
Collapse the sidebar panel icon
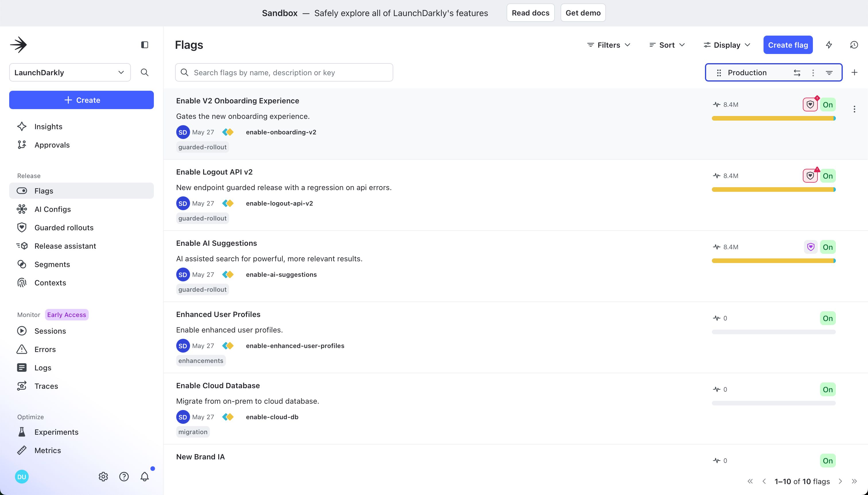pos(144,45)
